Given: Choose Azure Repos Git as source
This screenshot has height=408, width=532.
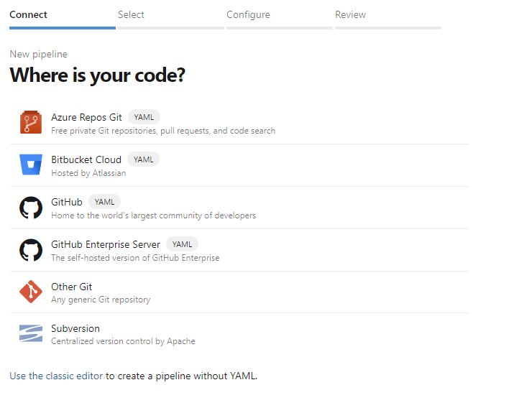Looking at the screenshot, I should (239, 123).
